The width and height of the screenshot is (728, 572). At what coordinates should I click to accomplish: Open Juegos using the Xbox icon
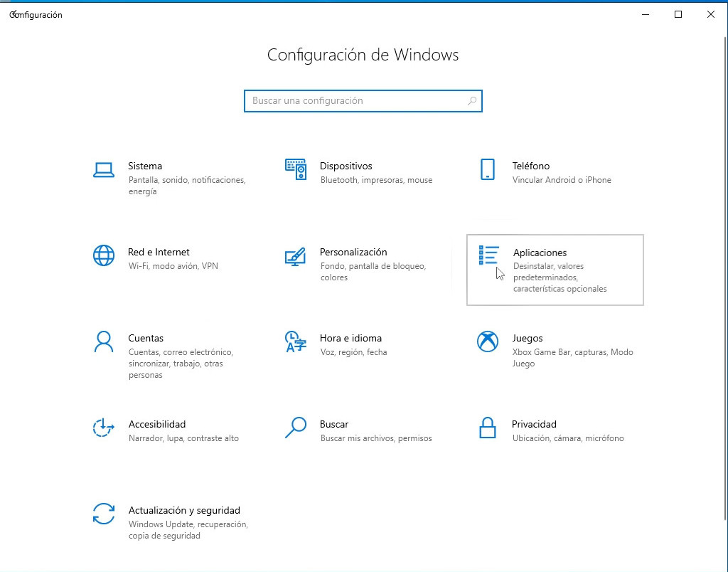point(488,341)
